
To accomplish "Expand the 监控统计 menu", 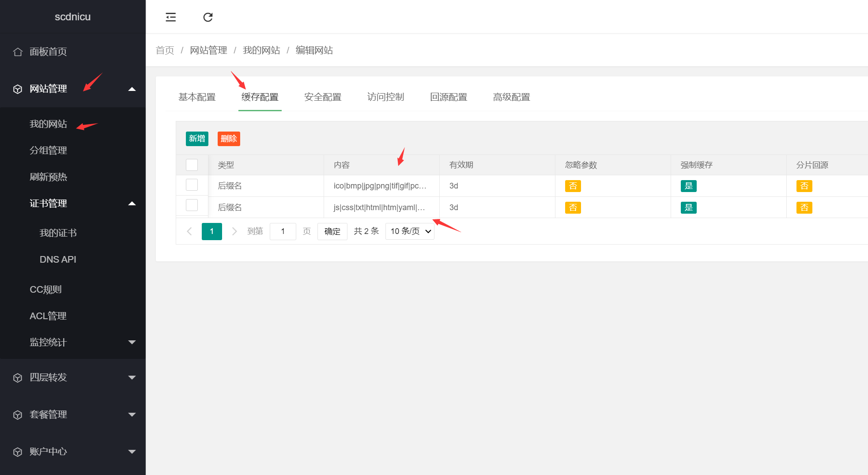I will (132, 342).
